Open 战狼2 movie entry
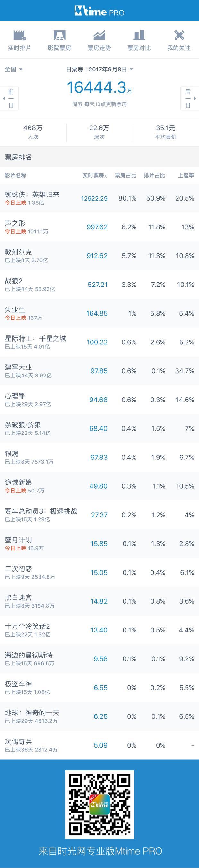The image size is (199, 868). coord(99,285)
